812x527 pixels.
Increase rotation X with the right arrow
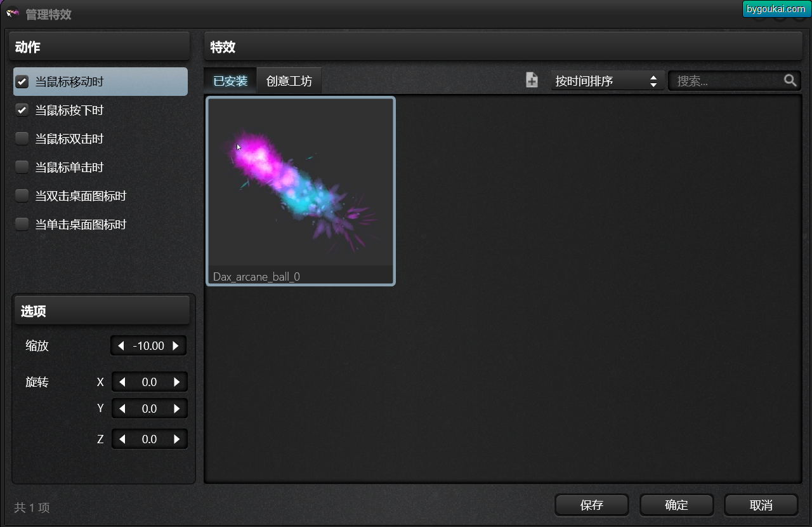pos(176,382)
